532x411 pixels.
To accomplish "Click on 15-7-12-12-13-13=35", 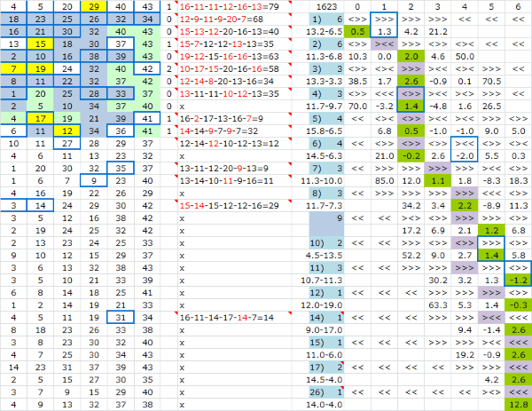I will tap(234, 43).
